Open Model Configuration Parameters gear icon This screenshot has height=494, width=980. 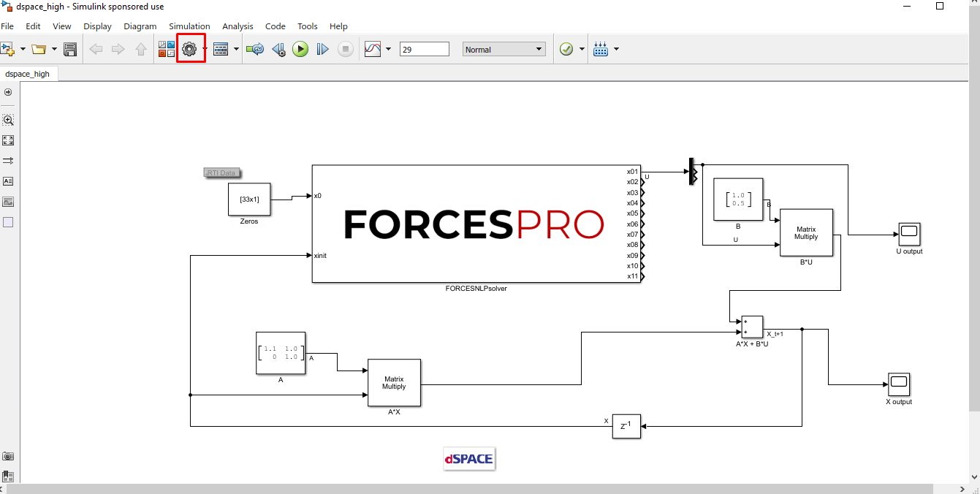coord(190,49)
